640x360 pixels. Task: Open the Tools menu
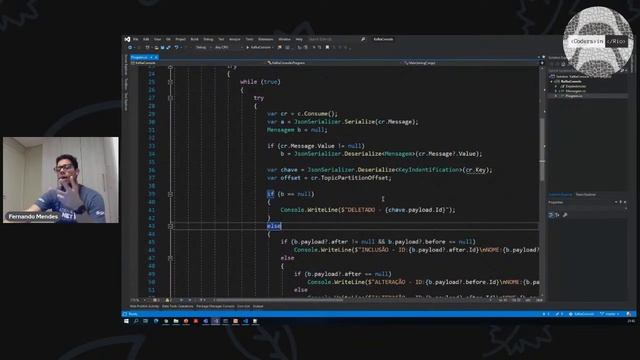coord(249,39)
